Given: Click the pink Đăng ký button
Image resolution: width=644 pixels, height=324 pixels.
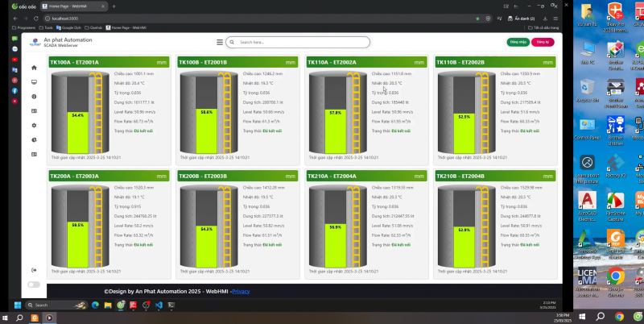Looking at the screenshot, I should [543, 42].
